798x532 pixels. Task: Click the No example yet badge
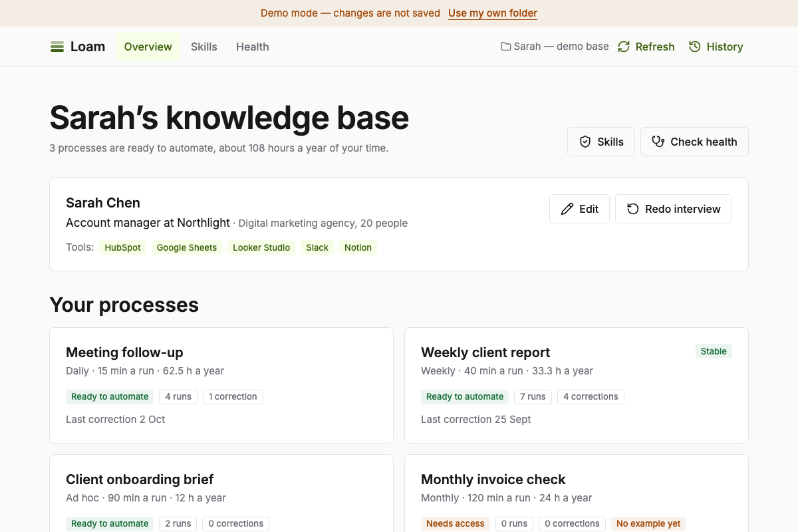pyautogui.click(x=648, y=523)
